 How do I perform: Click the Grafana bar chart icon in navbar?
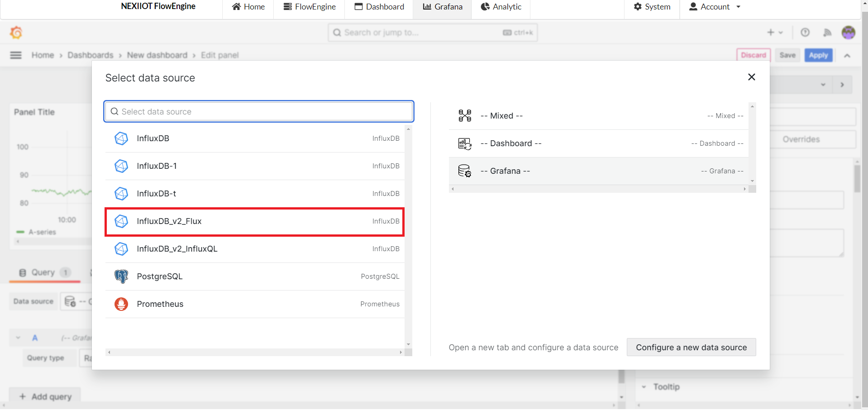coord(427,7)
